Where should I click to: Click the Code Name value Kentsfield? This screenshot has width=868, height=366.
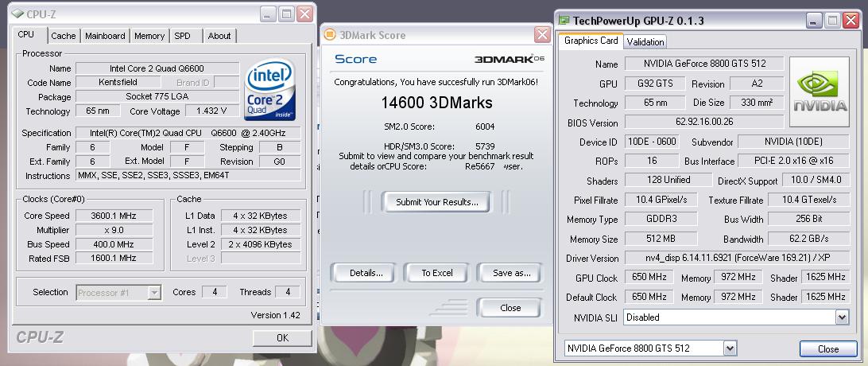click(118, 83)
